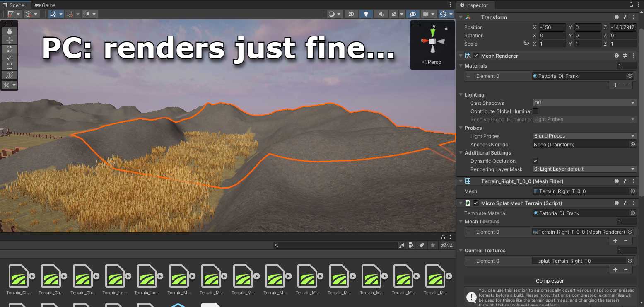The image size is (644, 307).
Task: Disable Dynamic Occlusion checkbox
Action: (535, 161)
